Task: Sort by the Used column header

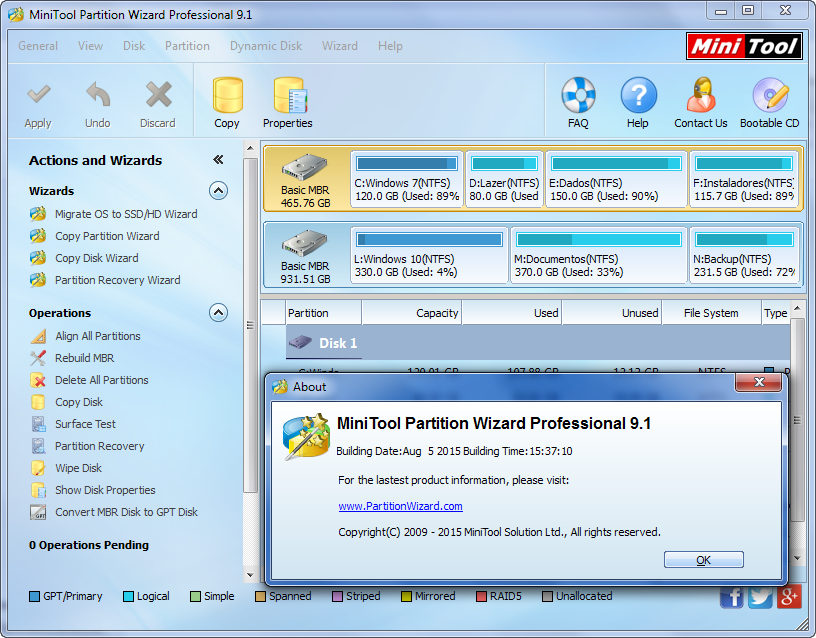Action: (x=512, y=313)
